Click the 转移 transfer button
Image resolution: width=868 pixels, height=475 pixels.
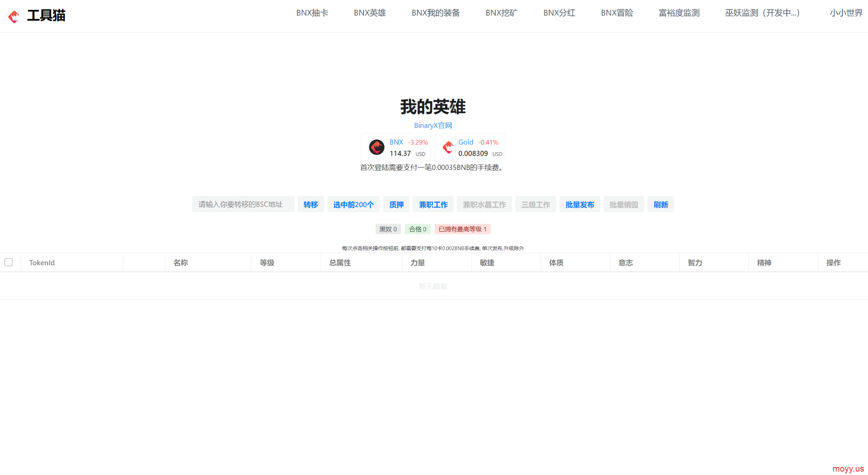coord(311,204)
